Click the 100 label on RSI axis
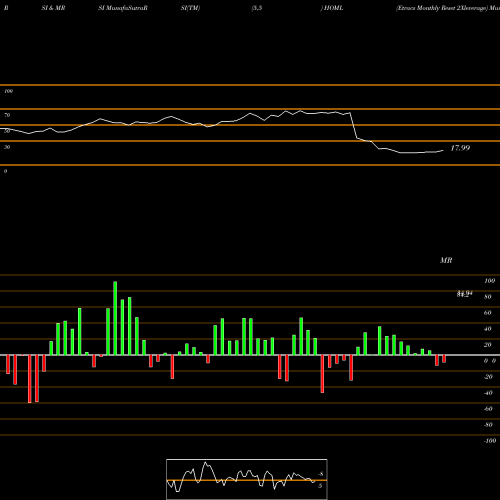 coord(8,91)
